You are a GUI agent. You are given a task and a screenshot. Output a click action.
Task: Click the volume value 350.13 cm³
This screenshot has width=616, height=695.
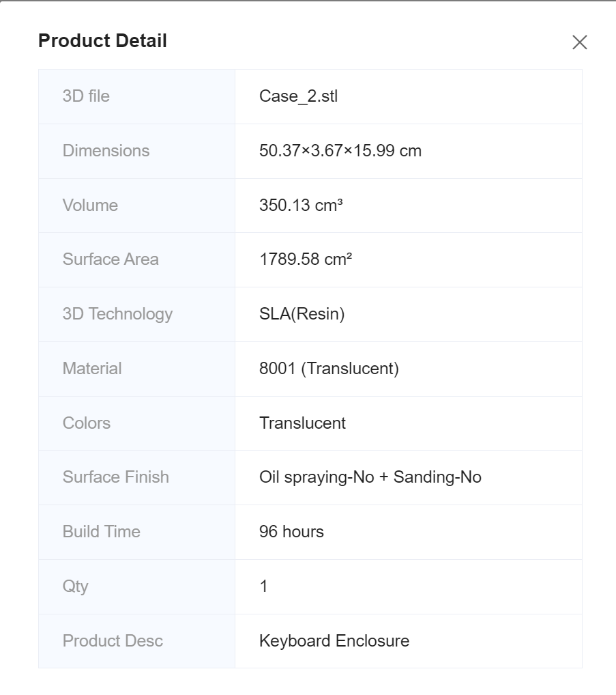(301, 205)
